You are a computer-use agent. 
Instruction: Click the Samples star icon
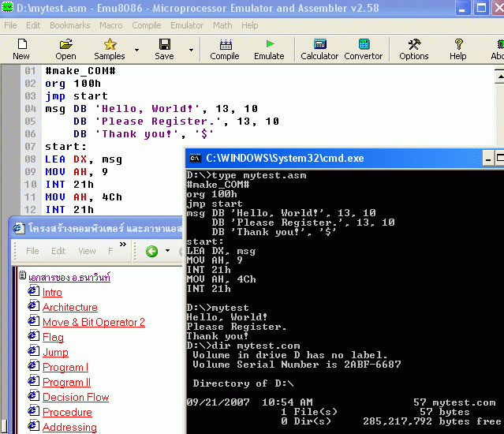110,49
